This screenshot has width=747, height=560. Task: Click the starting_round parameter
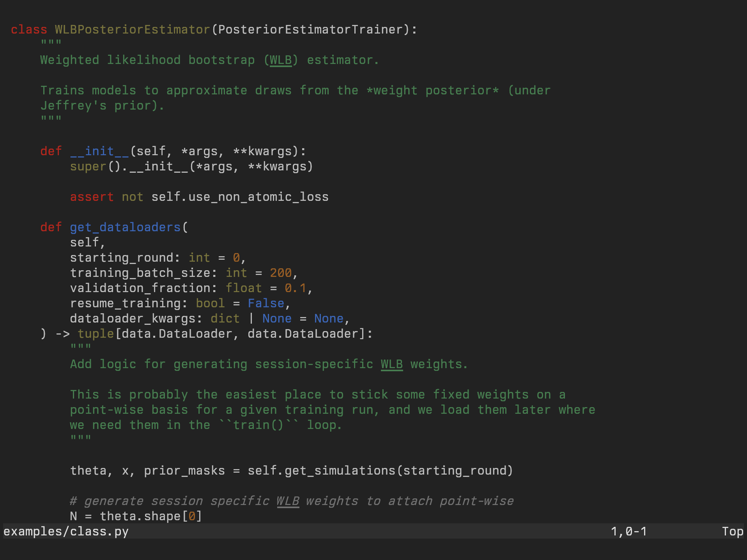click(122, 258)
